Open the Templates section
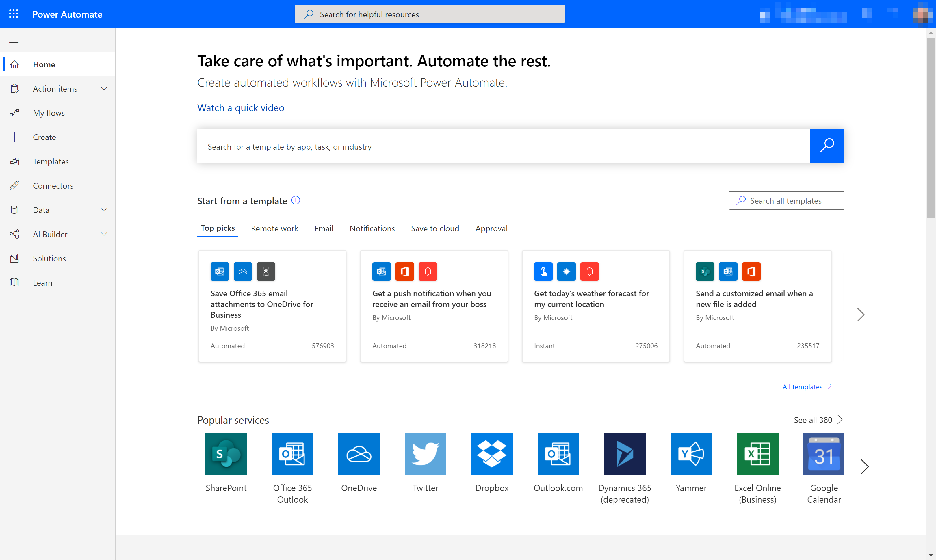 point(51,161)
